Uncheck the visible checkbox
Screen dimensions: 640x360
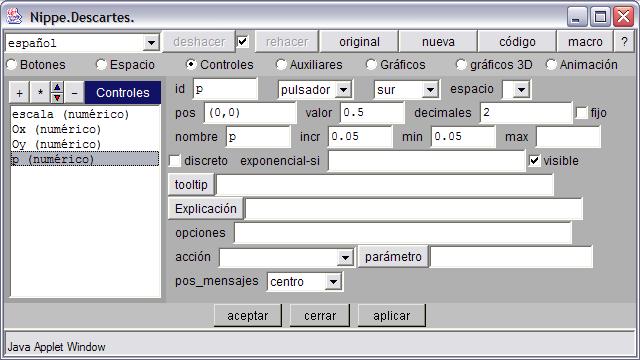[x=534, y=161]
